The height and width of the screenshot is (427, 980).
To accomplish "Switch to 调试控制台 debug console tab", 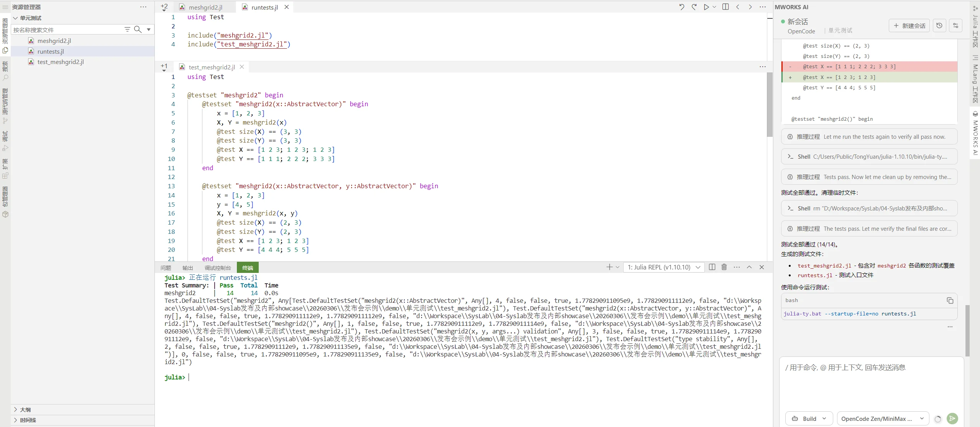I will click(218, 268).
